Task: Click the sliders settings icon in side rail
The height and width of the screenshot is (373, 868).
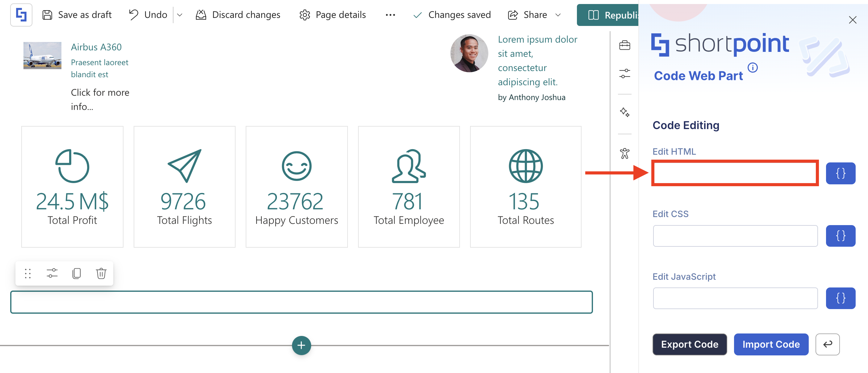Action: tap(624, 73)
